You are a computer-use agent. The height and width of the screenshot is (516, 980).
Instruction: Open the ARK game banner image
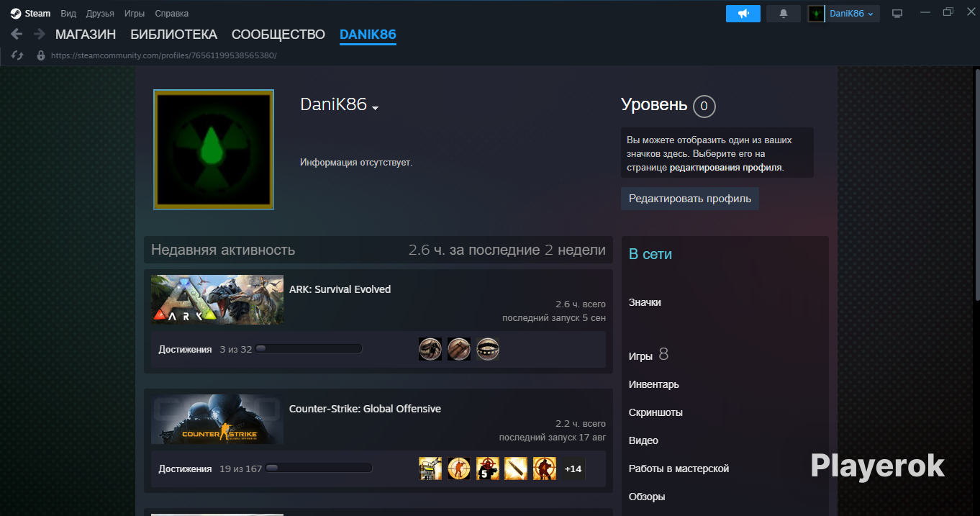point(217,299)
